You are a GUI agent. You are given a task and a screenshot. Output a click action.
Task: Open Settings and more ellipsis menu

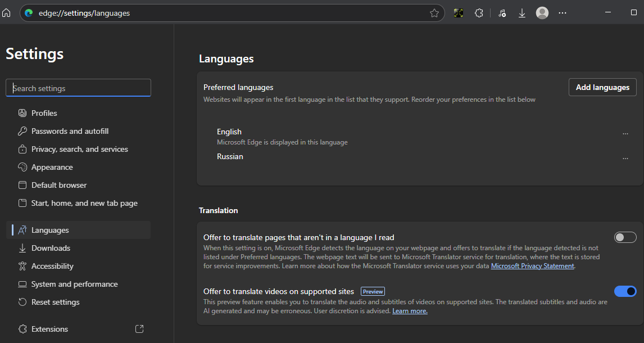563,13
